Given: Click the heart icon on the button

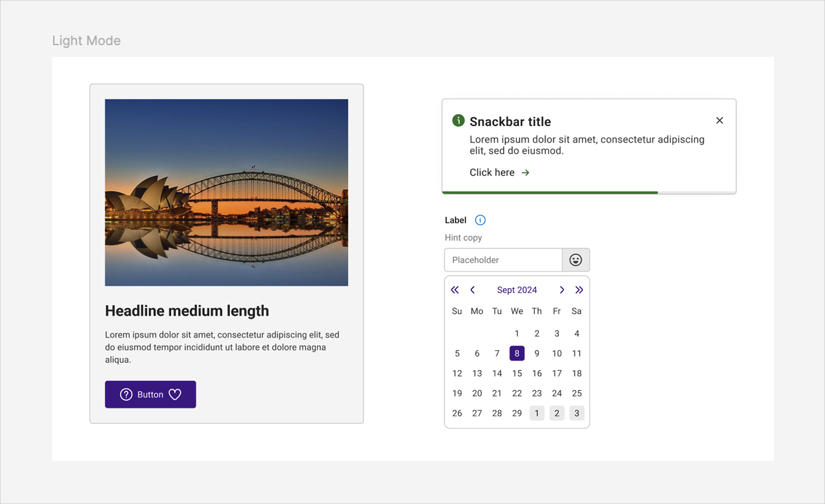Looking at the screenshot, I should pos(175,394).
